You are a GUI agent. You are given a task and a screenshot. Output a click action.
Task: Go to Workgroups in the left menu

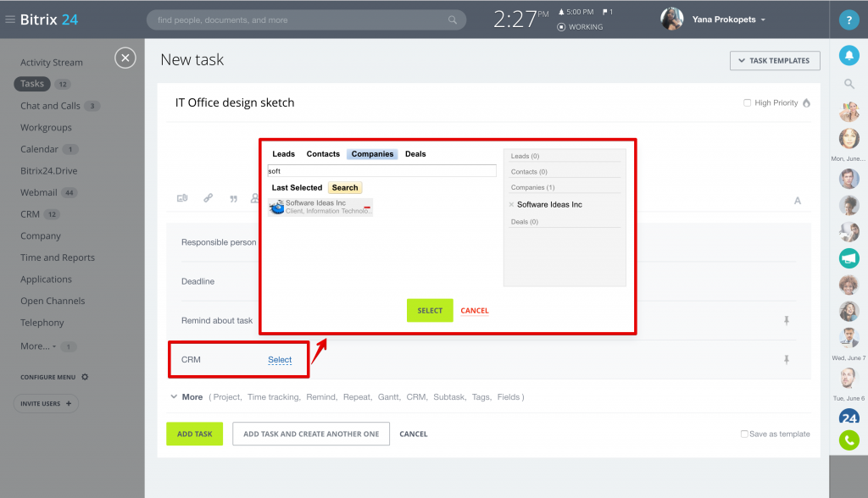click(x=46, y=127)
